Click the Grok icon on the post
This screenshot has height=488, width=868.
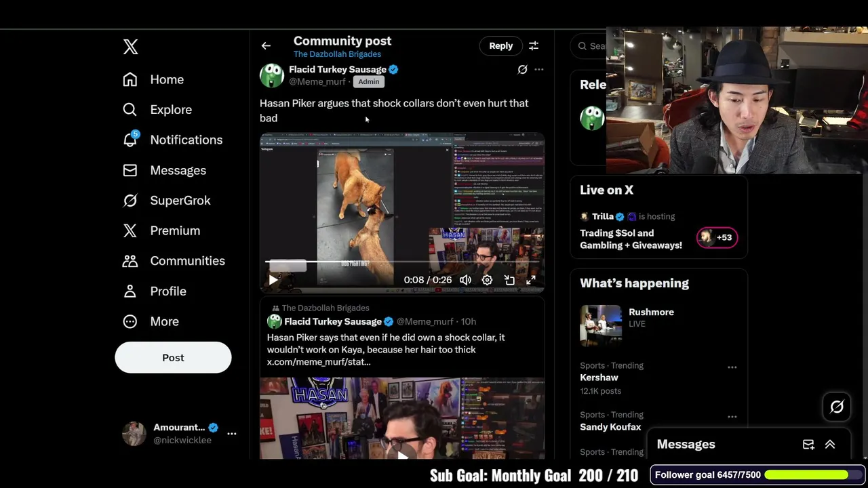522,69
